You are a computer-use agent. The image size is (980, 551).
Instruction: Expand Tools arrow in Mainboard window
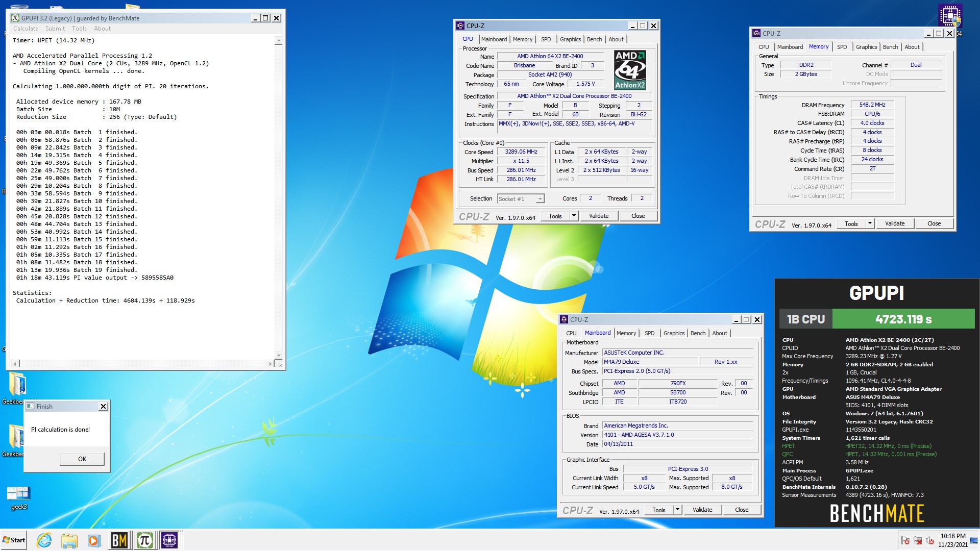click(x=677, y=510)
